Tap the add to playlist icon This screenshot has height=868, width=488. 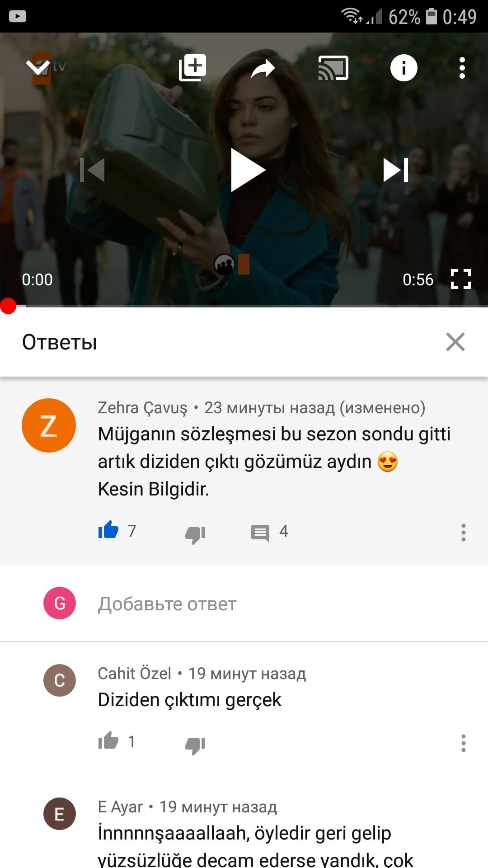click(192, 68)
